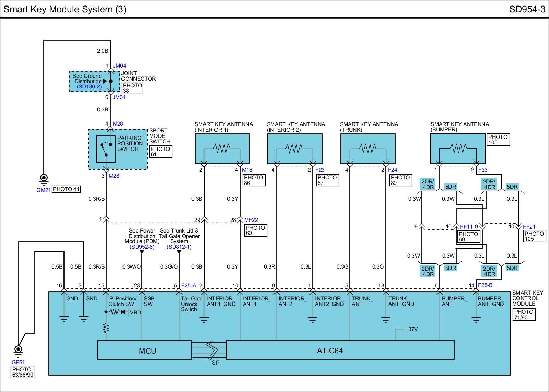Viewport: 549px width, 392px height.
Task: Show PHOTO 41 next to GM21
Action: pos(66,189)
